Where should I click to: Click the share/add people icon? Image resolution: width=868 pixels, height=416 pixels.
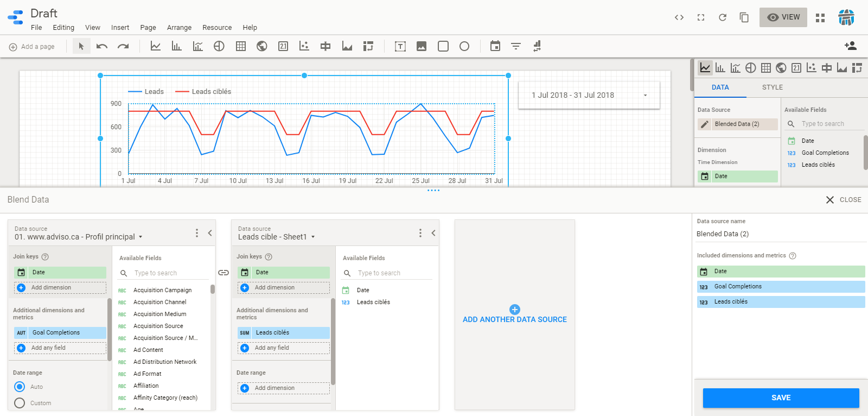(850, 46)
